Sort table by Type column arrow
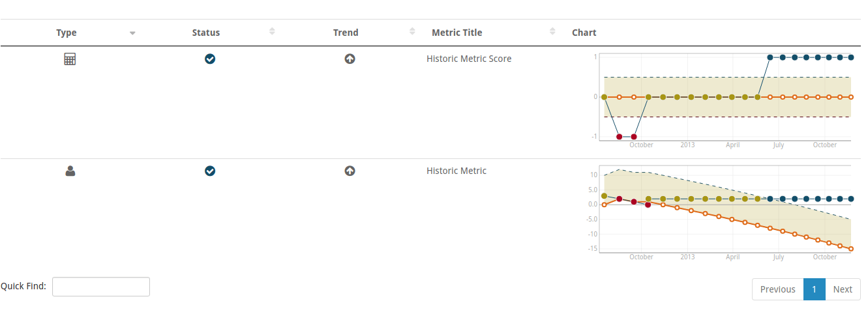Screen dimensions: 868x316 click(x=132, y=33)
